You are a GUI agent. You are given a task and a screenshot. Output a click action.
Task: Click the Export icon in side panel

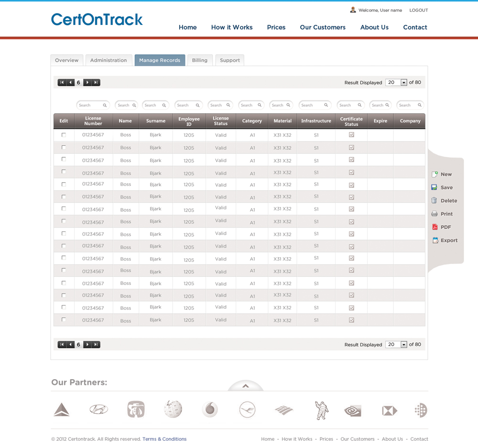point(435,240)
